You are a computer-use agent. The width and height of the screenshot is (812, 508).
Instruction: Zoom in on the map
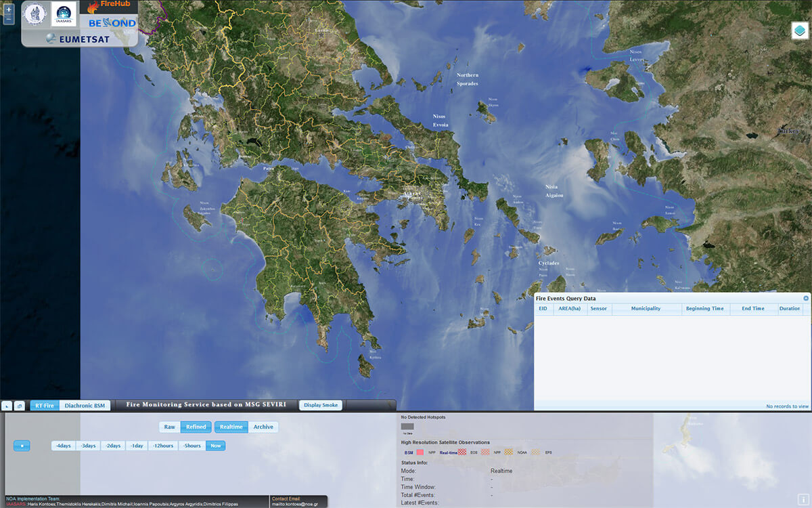pos(8,9)
